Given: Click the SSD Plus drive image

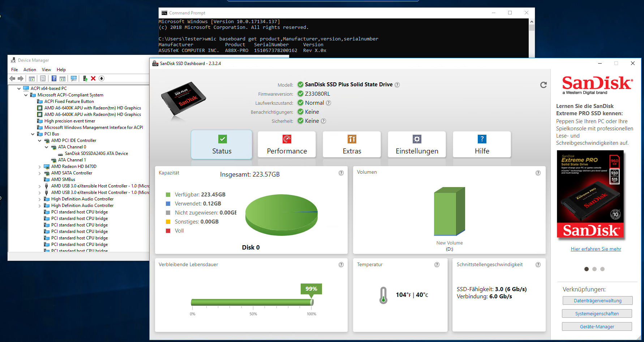Looking at the screenshot, I should click(x=183, y=99).
